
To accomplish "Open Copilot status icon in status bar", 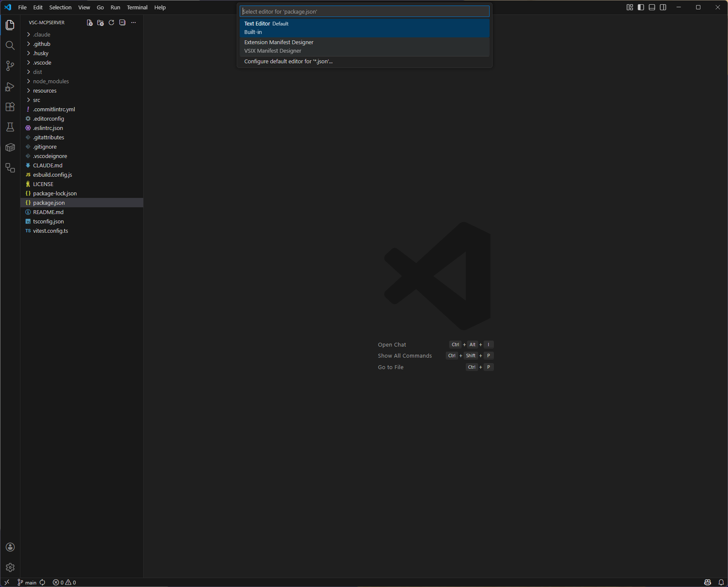I will click(x=708, y=582).
